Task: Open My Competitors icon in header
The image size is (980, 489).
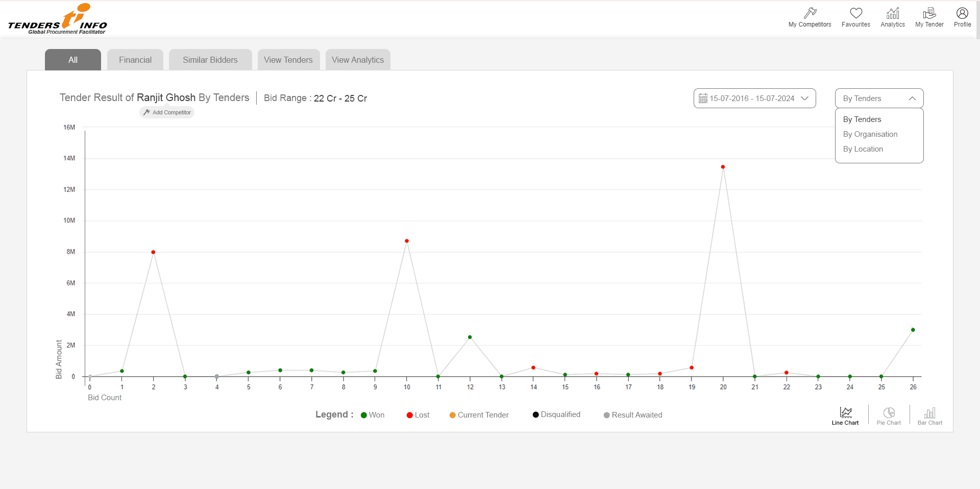Action: point(810,14)
